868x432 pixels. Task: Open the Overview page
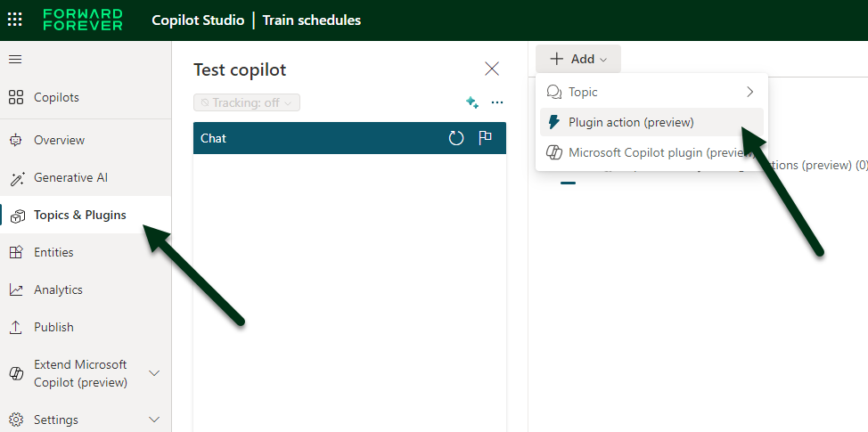pyautogui.click(x=59, y=140)
